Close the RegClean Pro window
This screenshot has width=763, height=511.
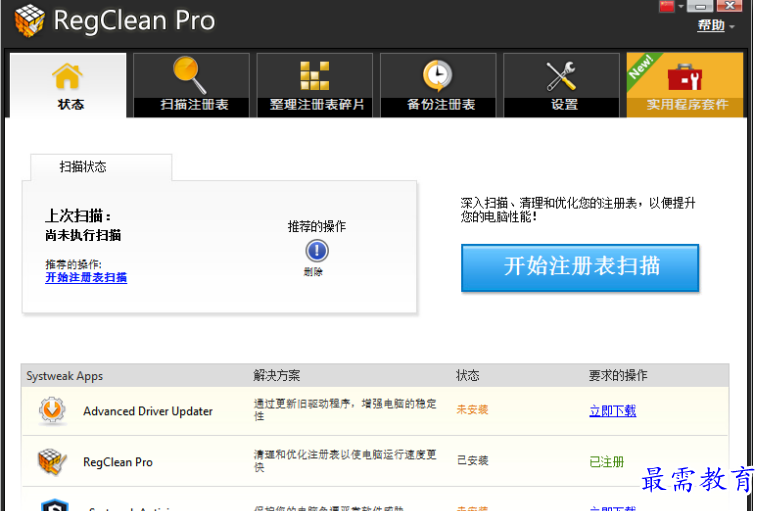click(729, 6)
